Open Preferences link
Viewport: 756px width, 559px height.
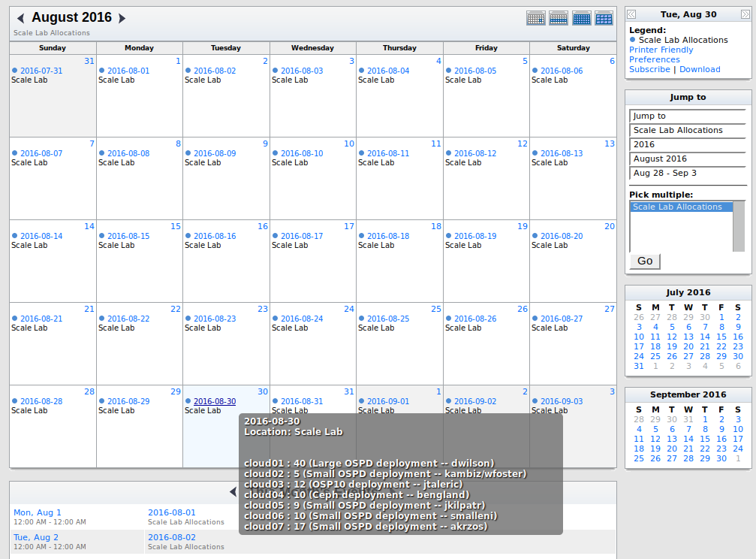(654, 59)
